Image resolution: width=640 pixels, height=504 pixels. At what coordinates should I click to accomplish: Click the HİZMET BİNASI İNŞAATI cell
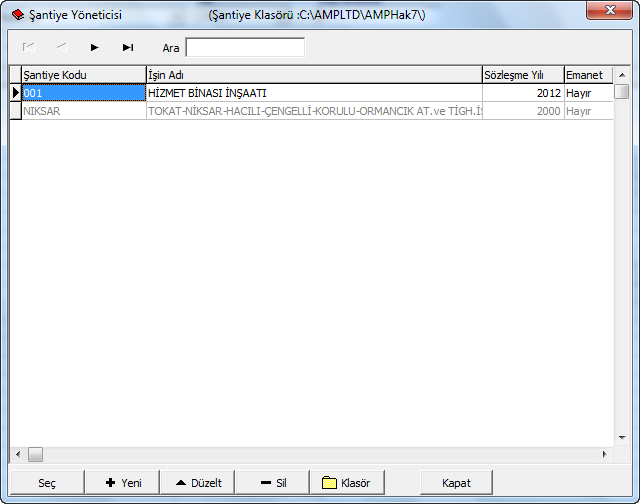(313, 93)
